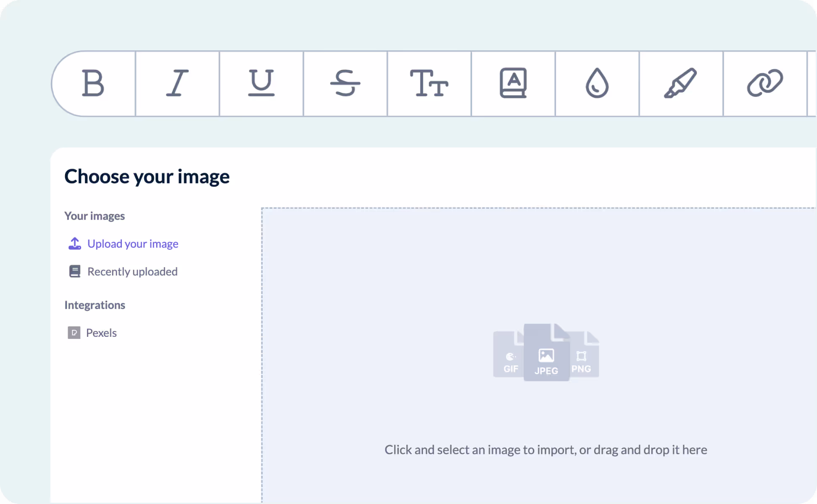Open the text size tool
Viewport: 817px width, 504px height.
pyautogui.click(x=429, y=83)
